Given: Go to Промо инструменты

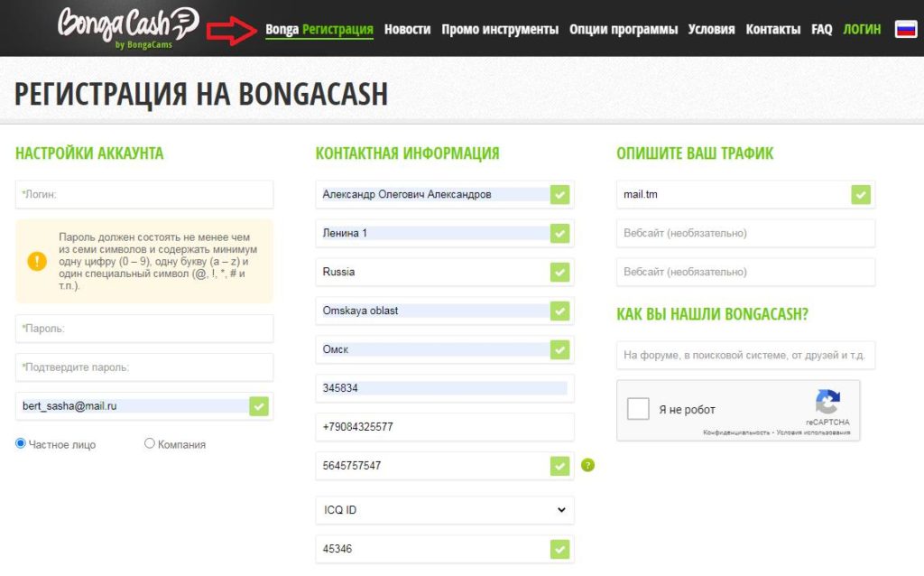Looking at the screenshot, I should 500,29.
